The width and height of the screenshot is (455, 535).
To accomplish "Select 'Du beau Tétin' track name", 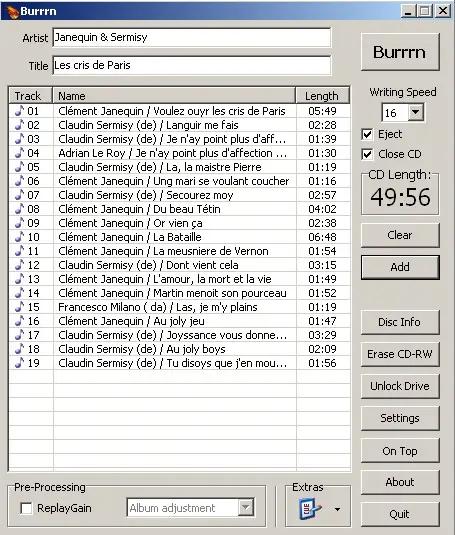I will [187, 209].
